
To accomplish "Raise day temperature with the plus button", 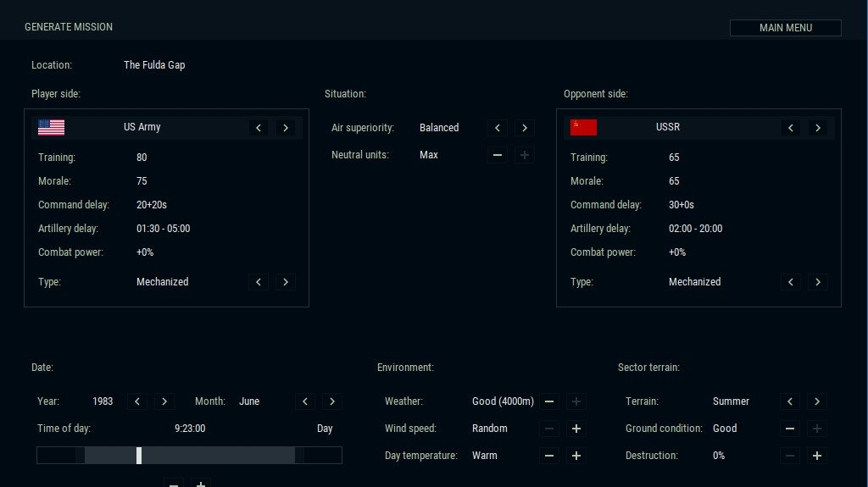I will [x=576, y=456].
